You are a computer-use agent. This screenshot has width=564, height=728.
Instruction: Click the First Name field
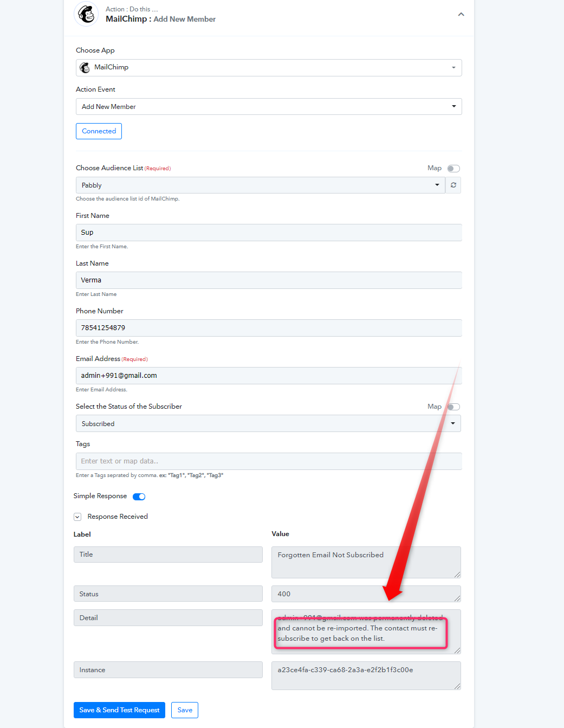pyautogui.click(x=269, y=233)
